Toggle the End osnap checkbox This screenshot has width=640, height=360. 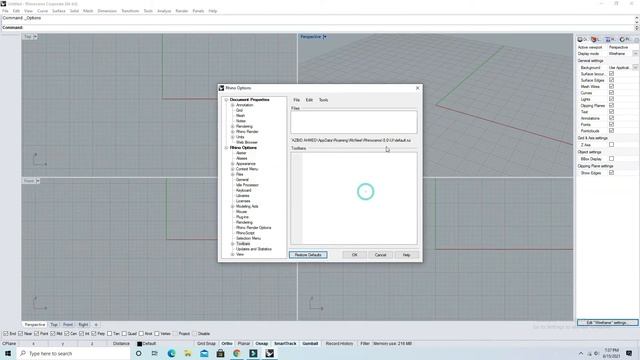tap(6, 334)
